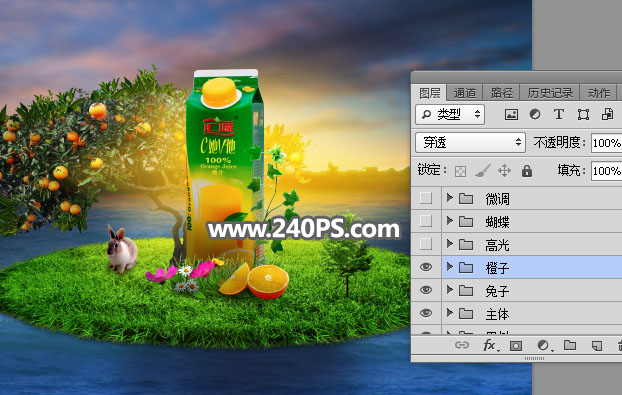This screenshot has height=395, width=622.
Task: Click folder icon of 蝴蝶 group
Action: coord(466,221)
